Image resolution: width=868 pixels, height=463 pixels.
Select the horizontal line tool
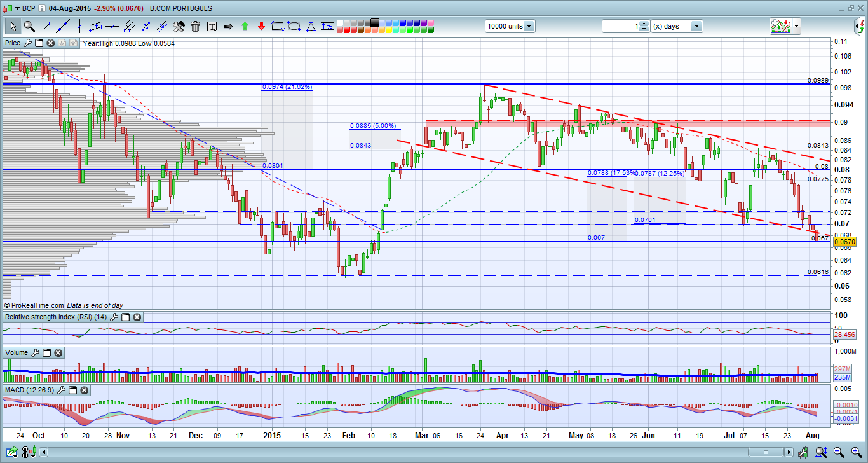click(112, 26)
